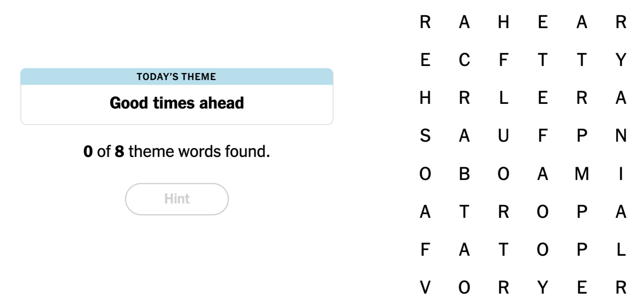Click the theme words found counter text

coord(176,151)
